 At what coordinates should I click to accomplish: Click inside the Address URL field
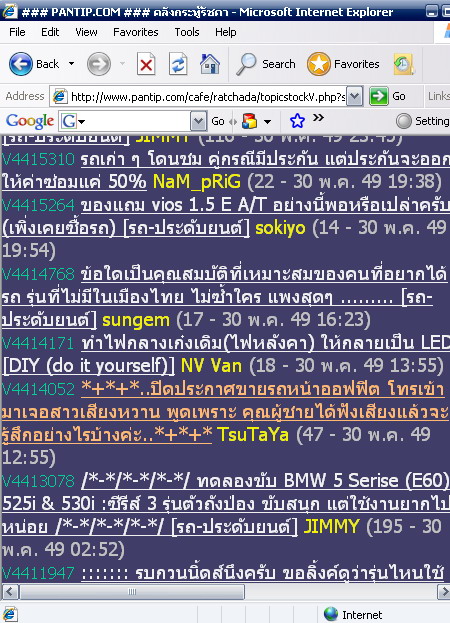208,97
